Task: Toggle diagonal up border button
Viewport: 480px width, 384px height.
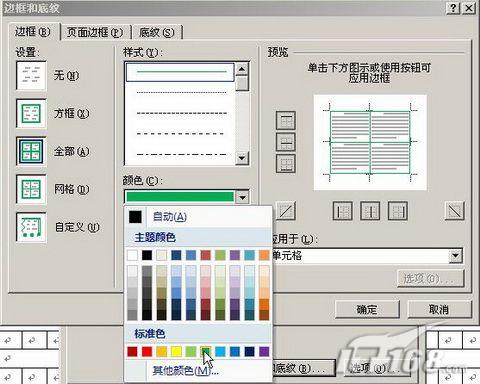Action: [x=286, y=211]
